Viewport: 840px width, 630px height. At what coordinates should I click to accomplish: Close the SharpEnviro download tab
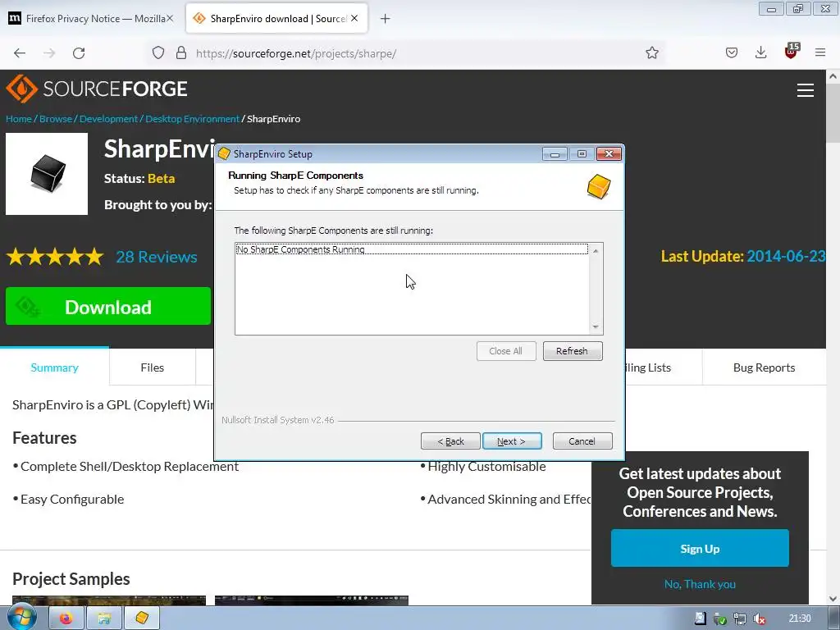(354, 18)
